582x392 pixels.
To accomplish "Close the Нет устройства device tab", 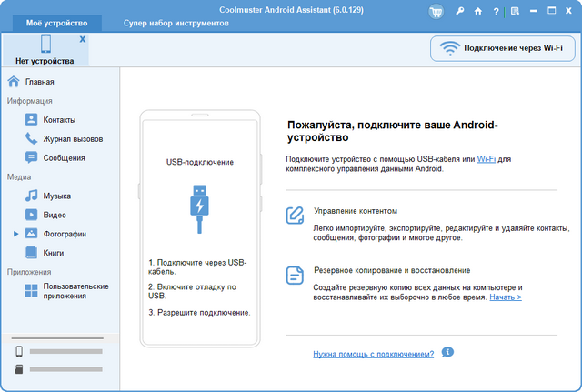I will (x=83, y=39).
